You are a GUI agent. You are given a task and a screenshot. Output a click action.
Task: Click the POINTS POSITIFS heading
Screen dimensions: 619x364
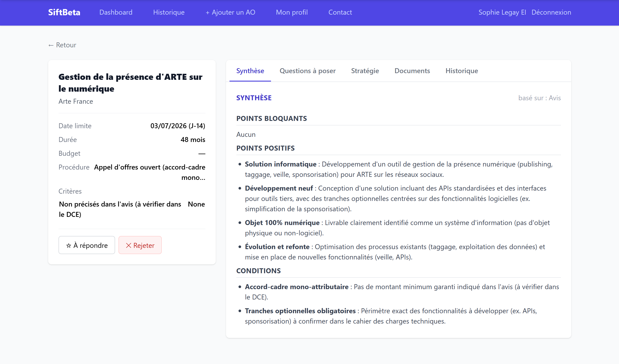click(265, 148)
